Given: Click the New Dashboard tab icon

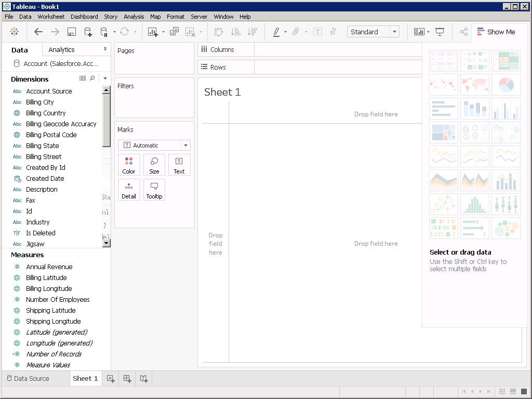Looking at the screenshot, I should 127,379.
